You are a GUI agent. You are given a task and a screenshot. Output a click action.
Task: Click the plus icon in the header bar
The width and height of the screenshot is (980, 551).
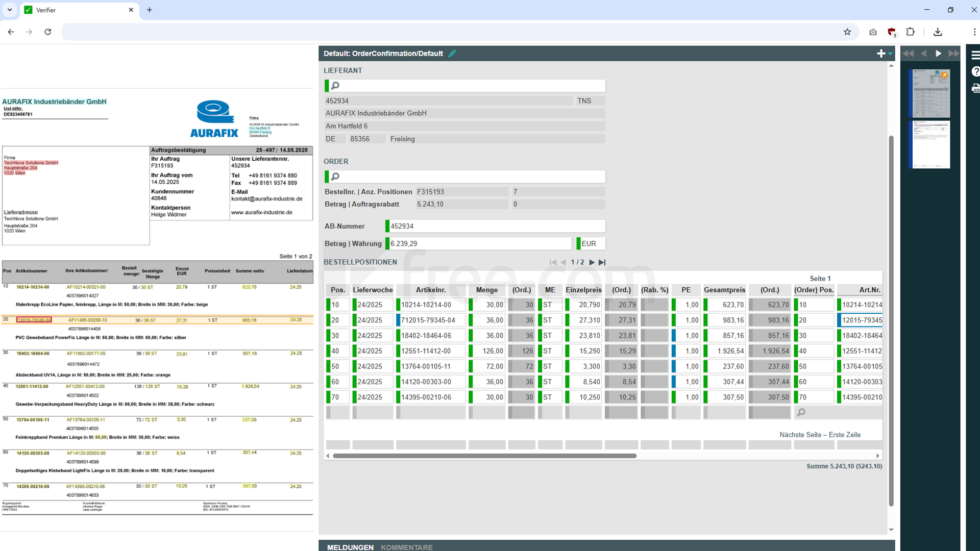coord(881,54)
